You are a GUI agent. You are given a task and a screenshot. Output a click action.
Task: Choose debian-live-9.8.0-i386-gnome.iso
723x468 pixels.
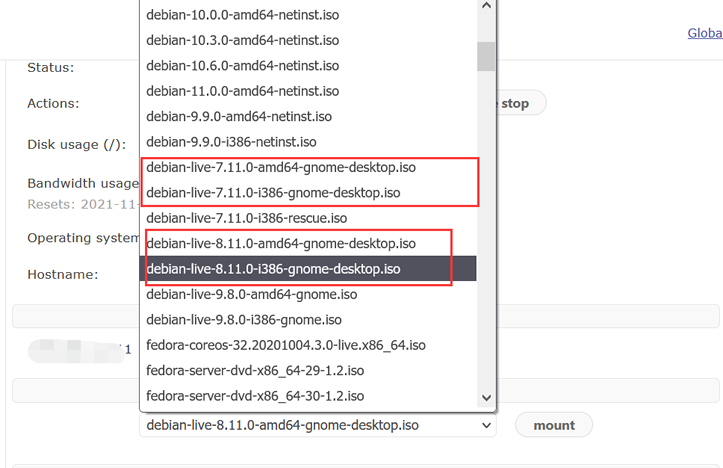(x=308, y=319)
